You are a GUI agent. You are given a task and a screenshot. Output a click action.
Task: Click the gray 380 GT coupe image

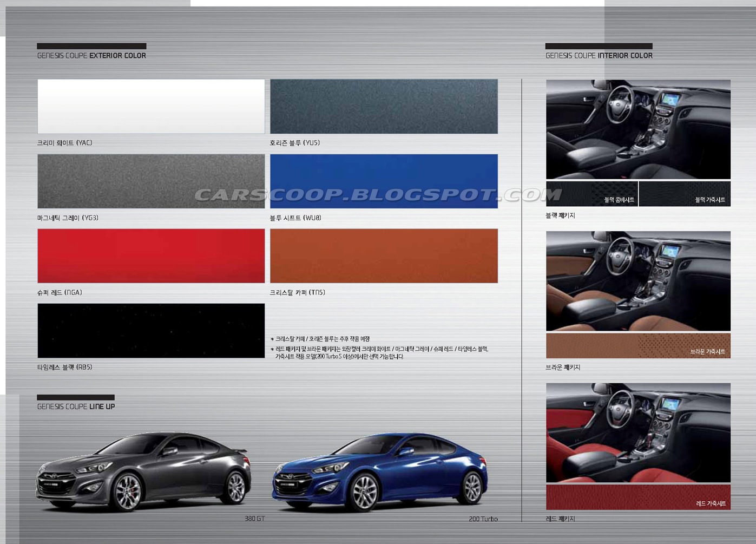[x=143, y=471]
